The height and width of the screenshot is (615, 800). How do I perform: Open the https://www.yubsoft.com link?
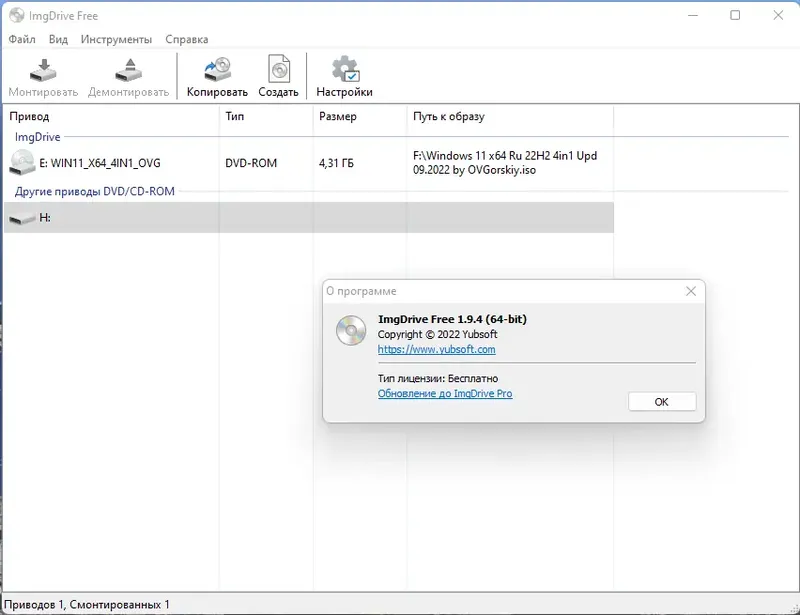pos(436,349)
